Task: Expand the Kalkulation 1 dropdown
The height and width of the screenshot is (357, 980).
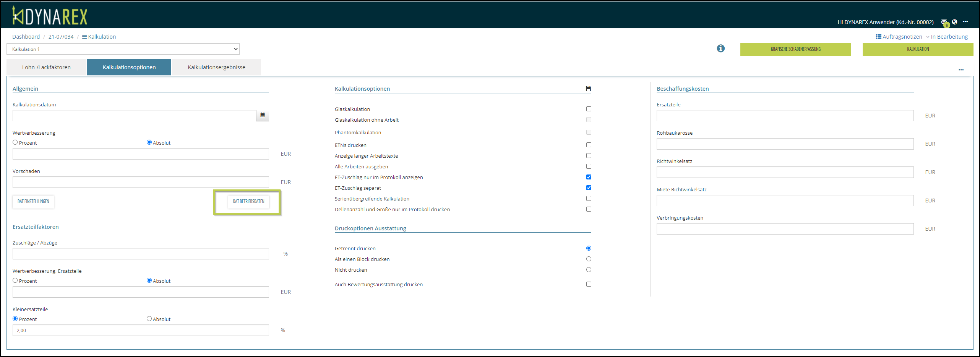Action: coord(123,49)
